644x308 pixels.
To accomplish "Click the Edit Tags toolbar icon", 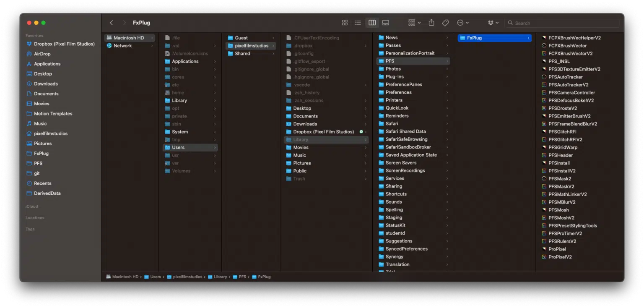I will (x=446, y=23).
